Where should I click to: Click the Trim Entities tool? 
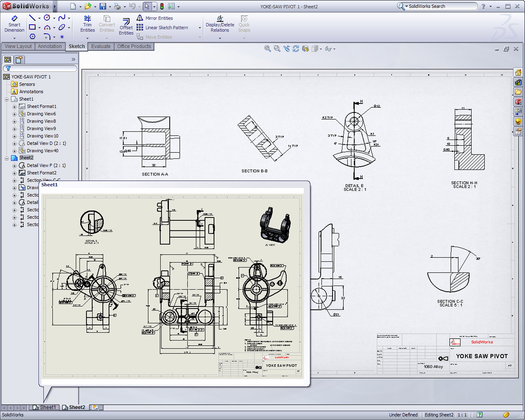tap(87, 24)
